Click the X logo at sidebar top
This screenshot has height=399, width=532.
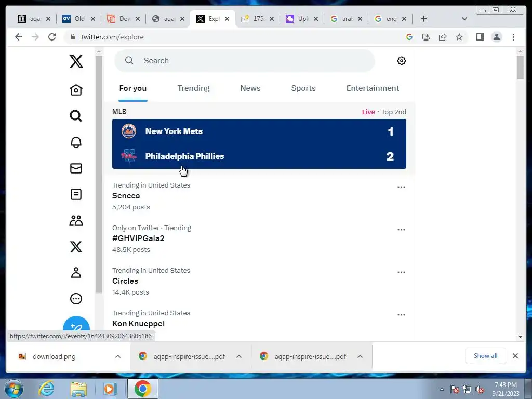(76, 61)
